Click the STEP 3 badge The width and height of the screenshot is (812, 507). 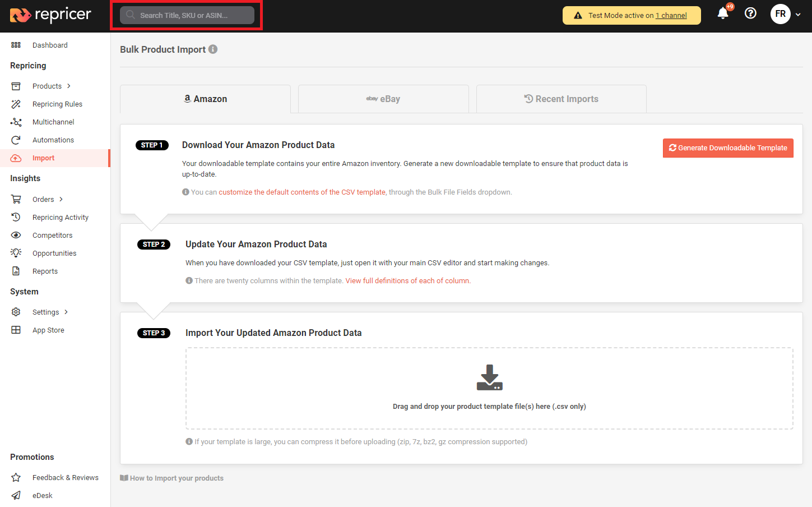pos(154,333)
